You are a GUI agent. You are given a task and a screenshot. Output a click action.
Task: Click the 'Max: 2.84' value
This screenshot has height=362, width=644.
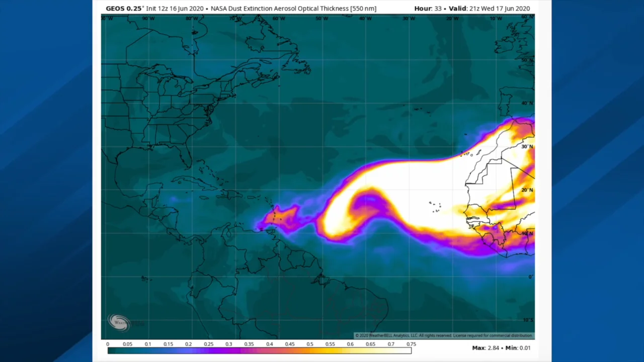(x=485, y=348)
